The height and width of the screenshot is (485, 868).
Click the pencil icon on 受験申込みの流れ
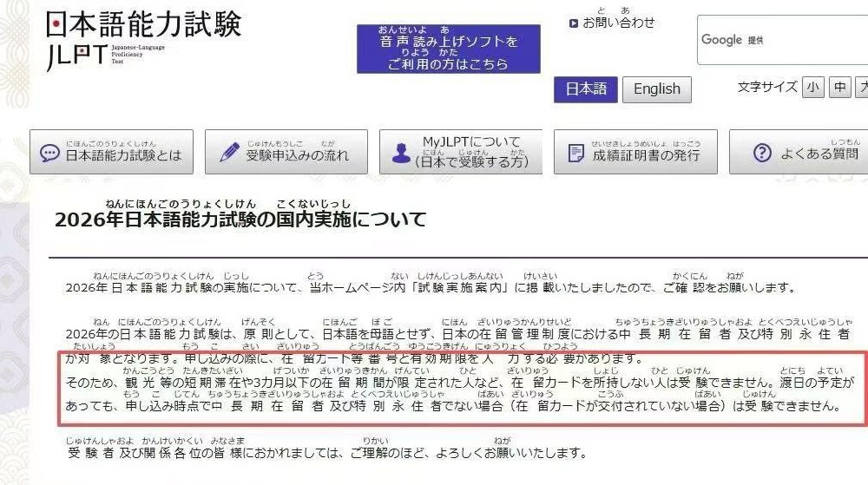click(x=229, y=152)
